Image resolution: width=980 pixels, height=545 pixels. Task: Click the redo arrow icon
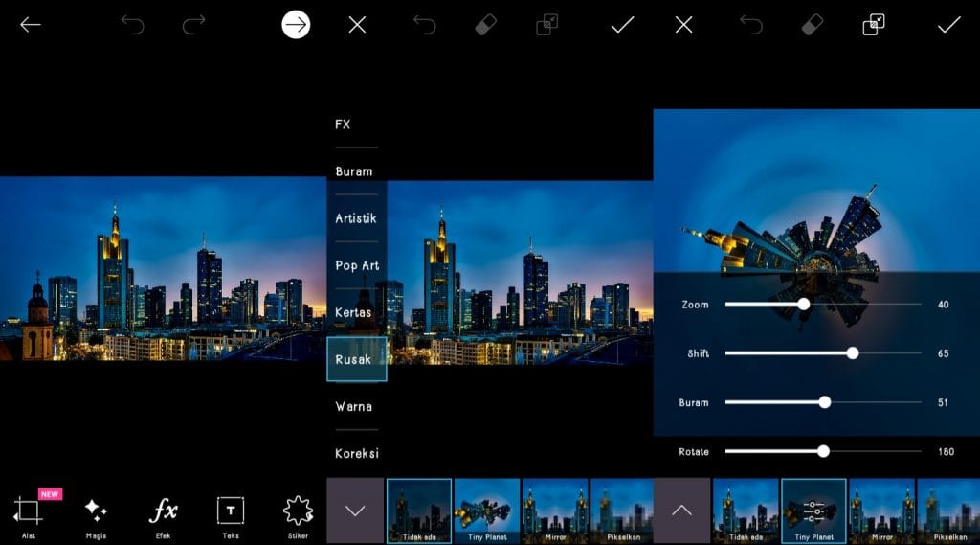tap(194, 25)
